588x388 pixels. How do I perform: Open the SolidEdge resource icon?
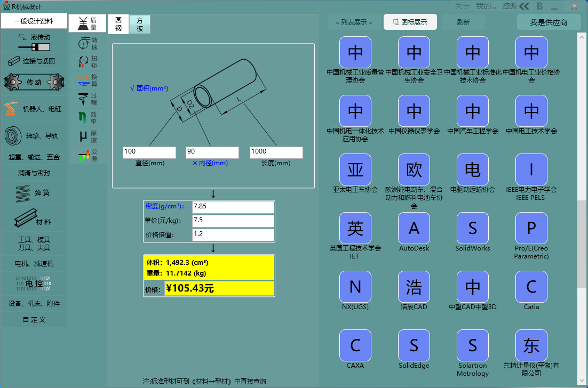coord(414,345)
